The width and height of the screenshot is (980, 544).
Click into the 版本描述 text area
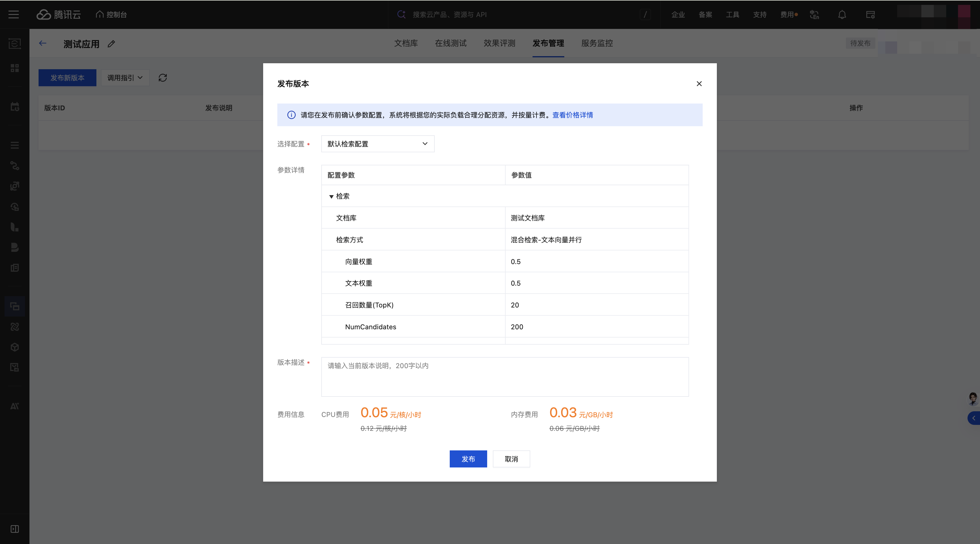505,377
